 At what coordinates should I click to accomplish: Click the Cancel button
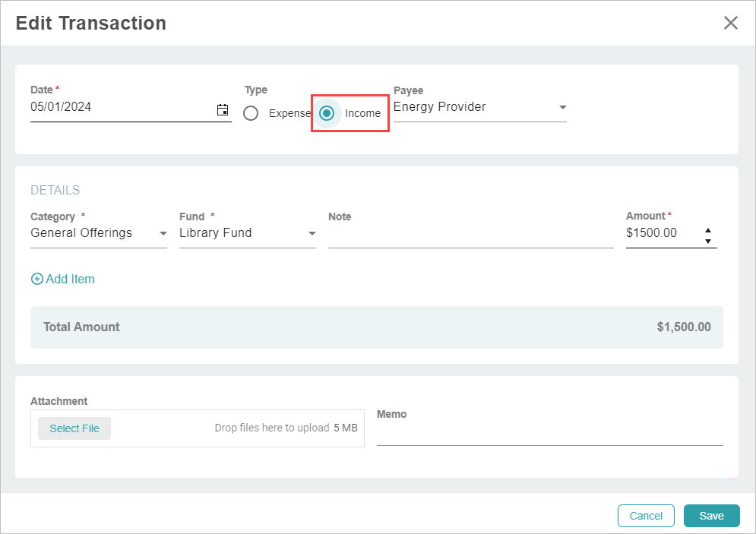[646, 516]
